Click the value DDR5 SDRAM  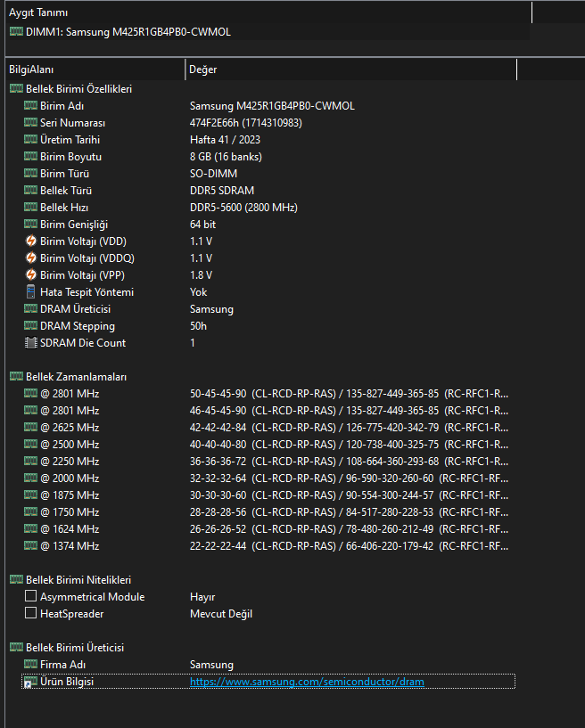222,191
